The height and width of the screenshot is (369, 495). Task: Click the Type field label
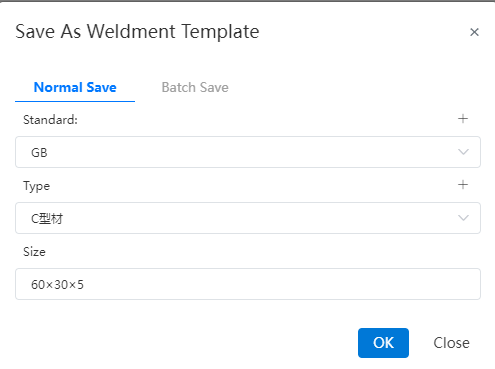tap(36, 186)
